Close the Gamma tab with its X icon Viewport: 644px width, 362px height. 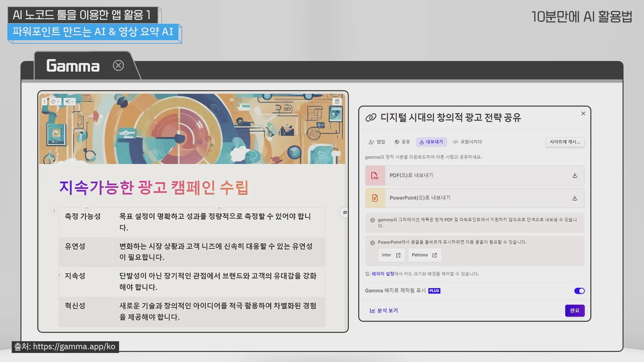(118, 65)
